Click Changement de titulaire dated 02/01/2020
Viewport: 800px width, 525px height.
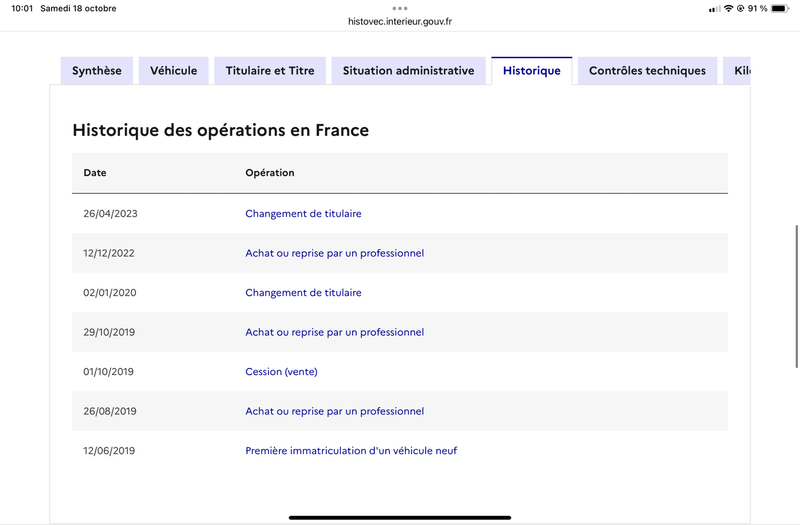pos(303,293)
